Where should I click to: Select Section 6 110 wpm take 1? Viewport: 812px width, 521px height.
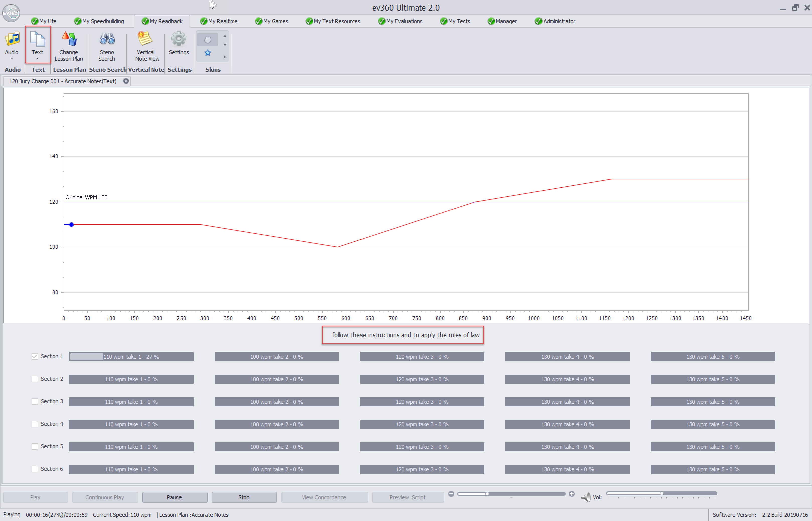coord(131,469)
